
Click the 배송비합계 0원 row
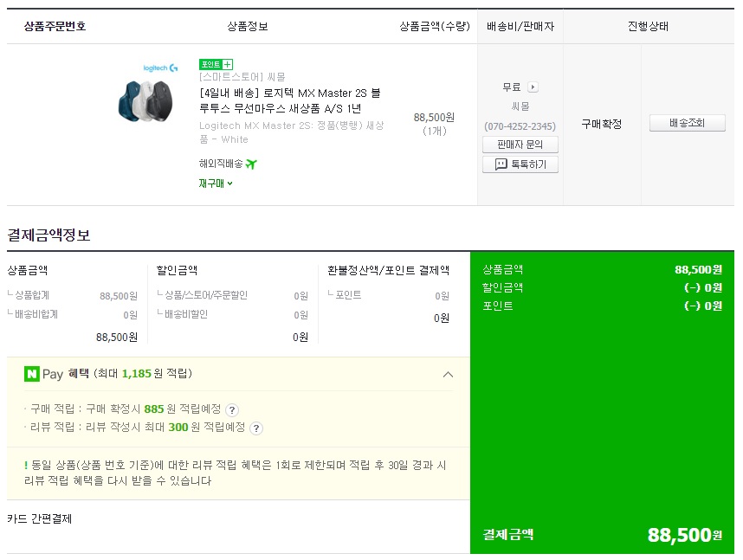pos(73,314)
